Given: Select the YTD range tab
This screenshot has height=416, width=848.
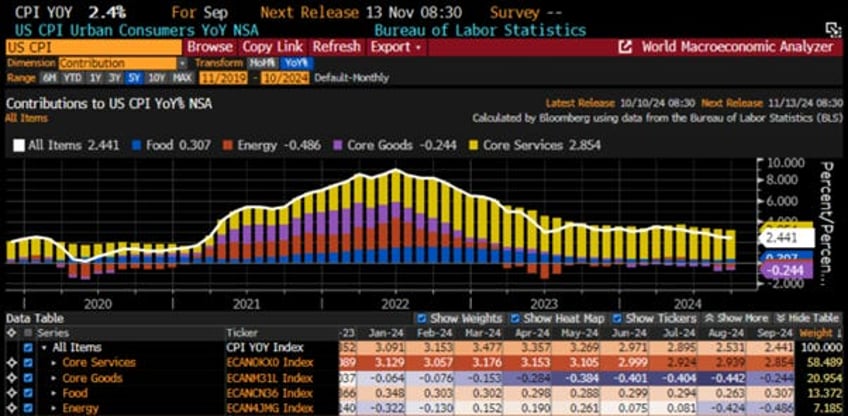Looking at the screenshot, I should click(72, 78).
